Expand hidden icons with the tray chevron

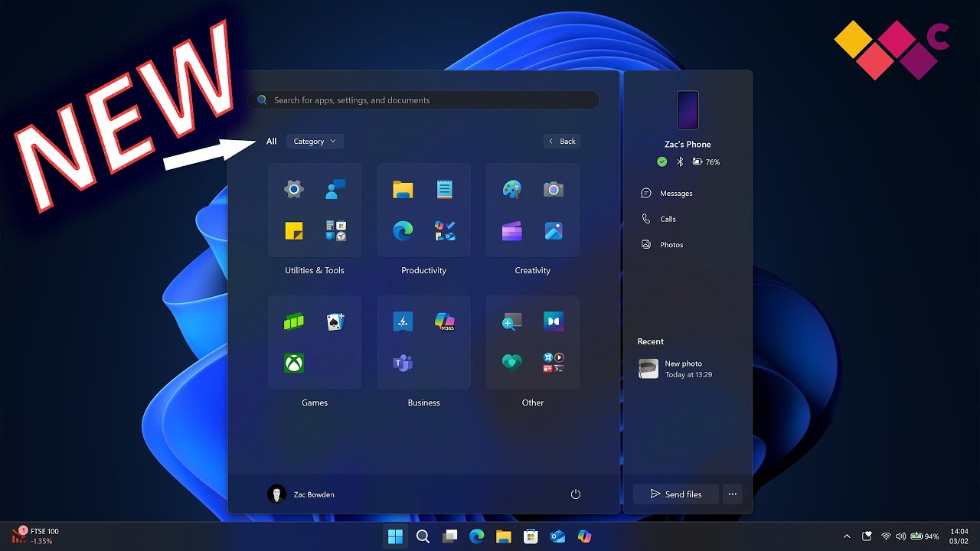click(x=847, y=536)
